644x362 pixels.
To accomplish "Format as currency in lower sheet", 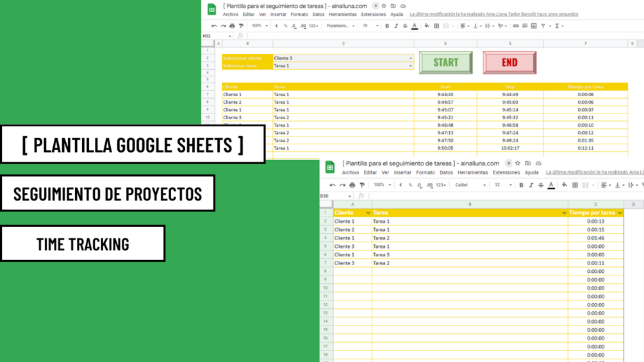I will tap(400, 185).
